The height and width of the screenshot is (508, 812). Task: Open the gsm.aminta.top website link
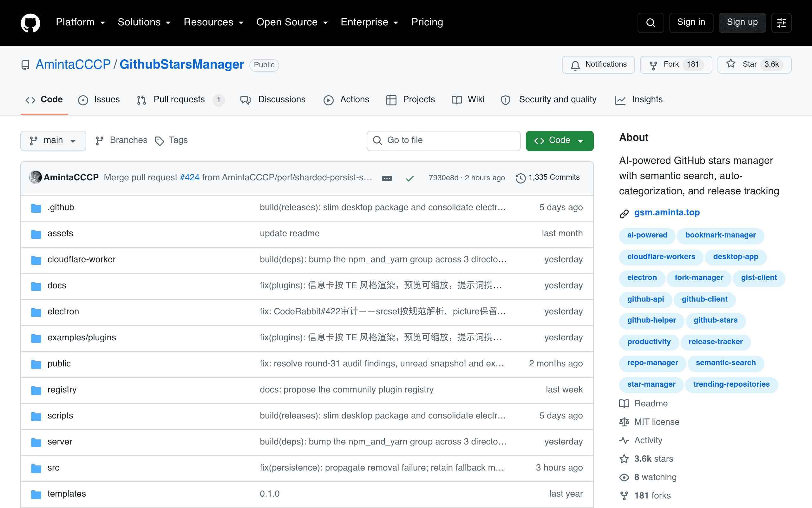(667, 213)
